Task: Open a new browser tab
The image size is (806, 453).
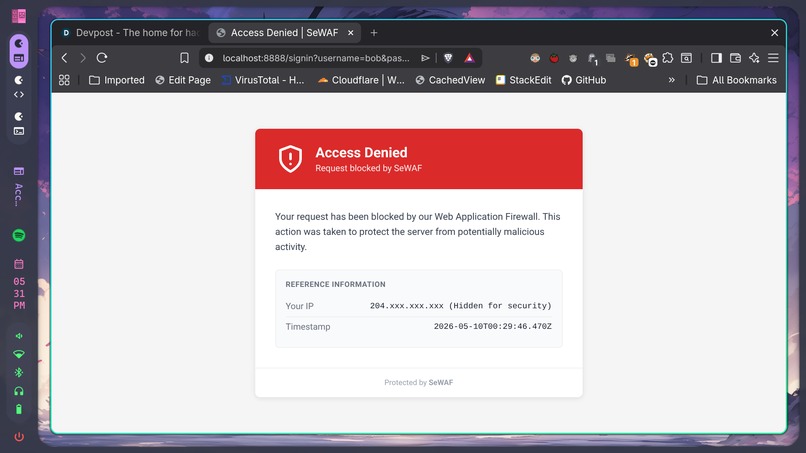Action: [374, 32]
